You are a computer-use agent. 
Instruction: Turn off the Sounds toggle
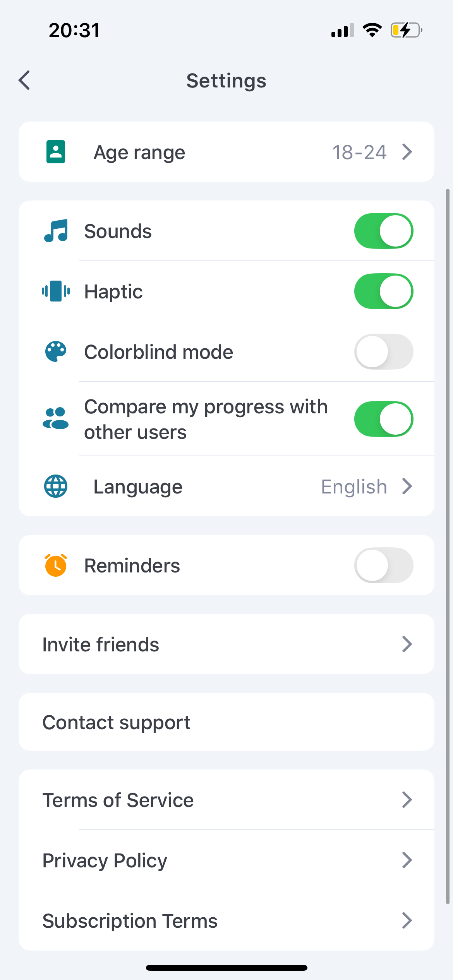(x=383, y=231)
